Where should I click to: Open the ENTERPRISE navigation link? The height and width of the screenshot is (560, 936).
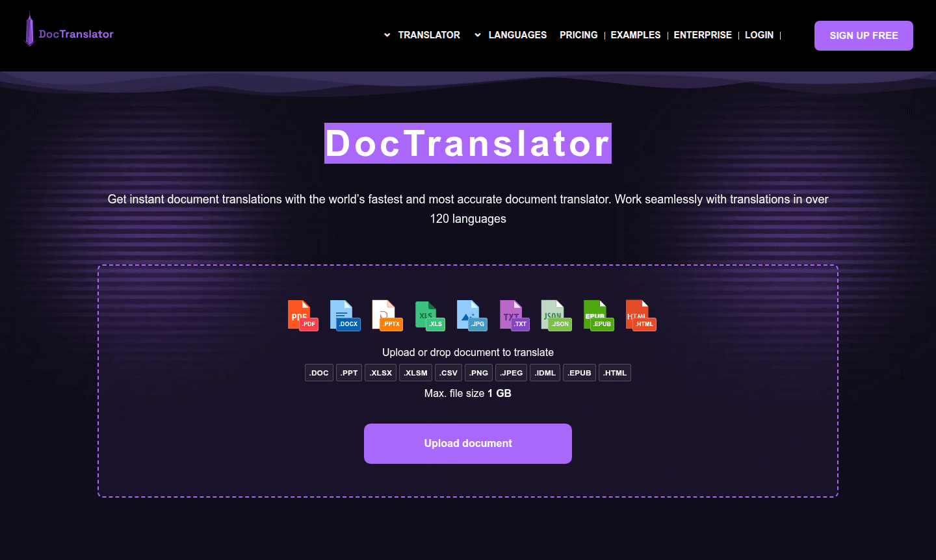click(703, 35)
